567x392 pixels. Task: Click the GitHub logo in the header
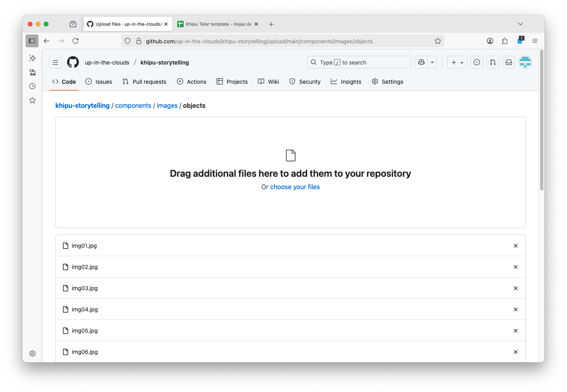[73, 62]
